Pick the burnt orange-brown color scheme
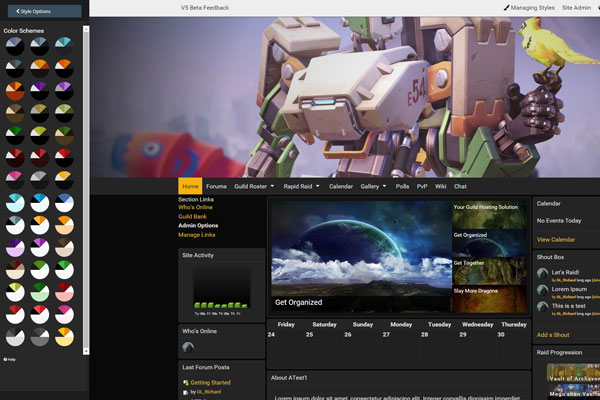This screenshot has height=400, width=600. pos(15,91)
